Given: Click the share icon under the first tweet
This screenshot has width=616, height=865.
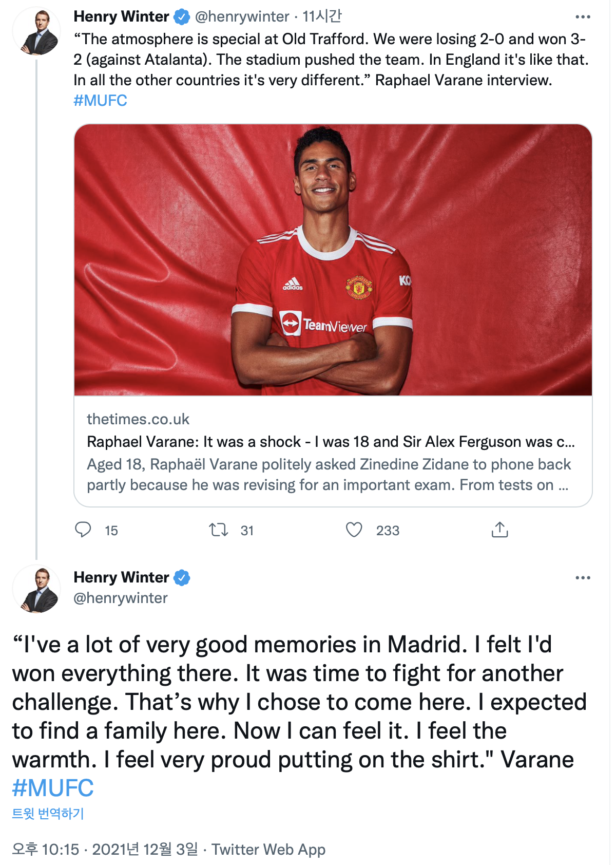Looking at the screenshot, I should tap(499, 530).
